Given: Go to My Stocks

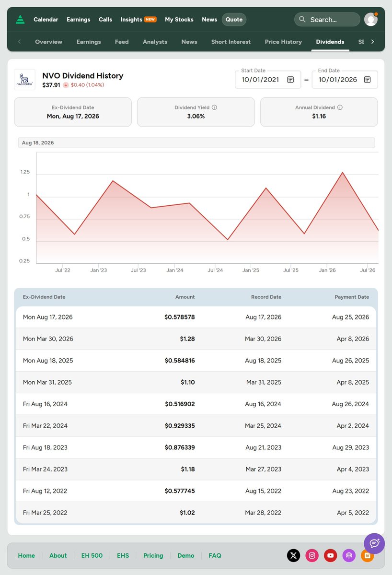Looking at the screenshot, I should click(x=179, y=20).
